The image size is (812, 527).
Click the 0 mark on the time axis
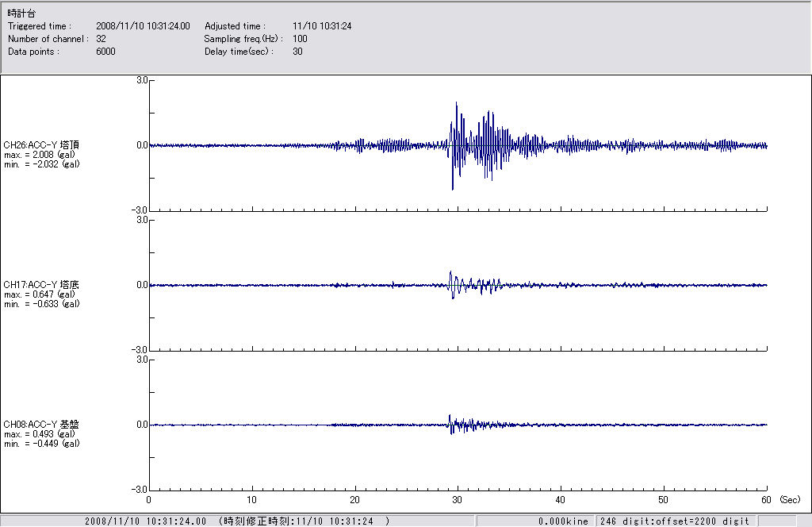coord(149,500)
